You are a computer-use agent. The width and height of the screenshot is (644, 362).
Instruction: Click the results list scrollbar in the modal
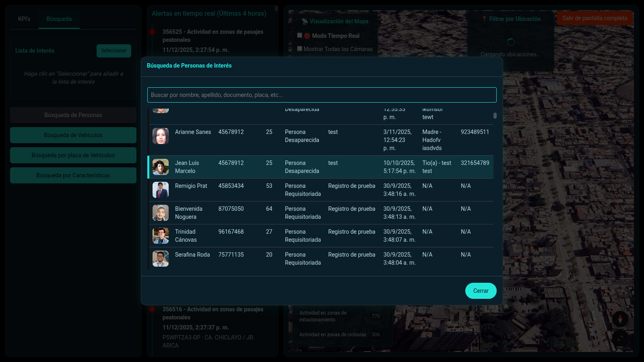(x=495, y=116)
